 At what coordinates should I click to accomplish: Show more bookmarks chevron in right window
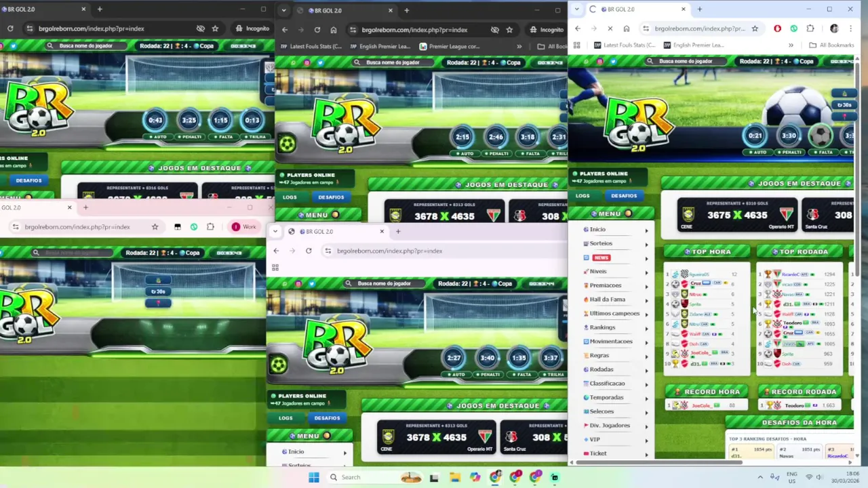pyautogui.click(x=791, y=45)
